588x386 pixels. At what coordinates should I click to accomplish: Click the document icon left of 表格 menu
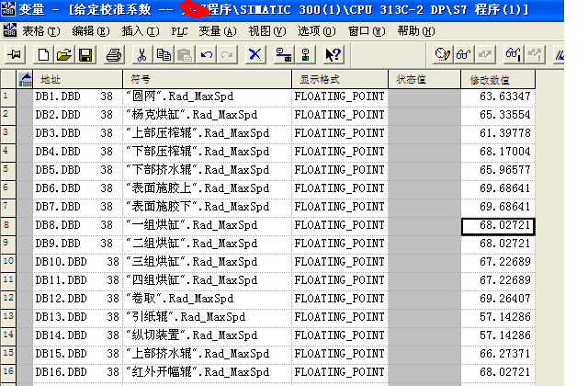click(10, 30)
